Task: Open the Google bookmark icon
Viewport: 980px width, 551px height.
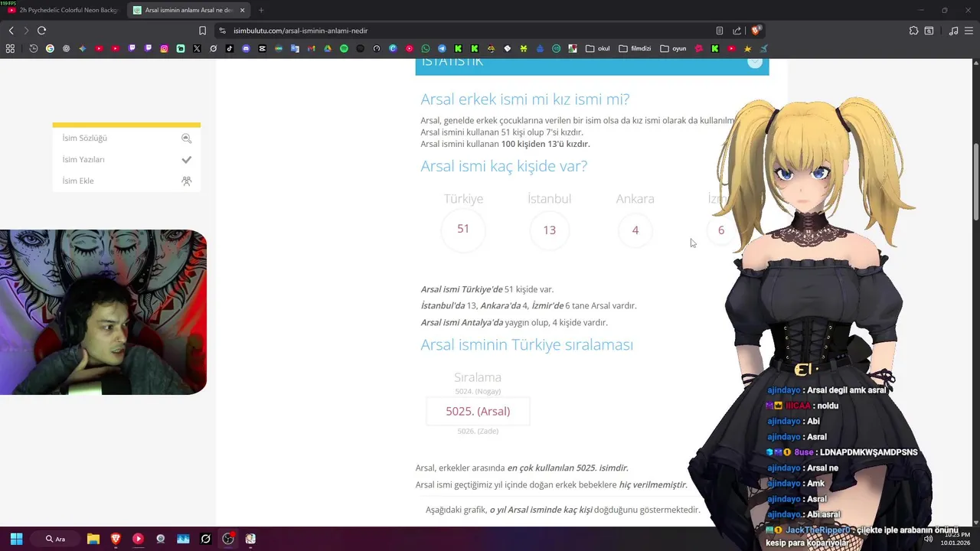Action: 50,48
